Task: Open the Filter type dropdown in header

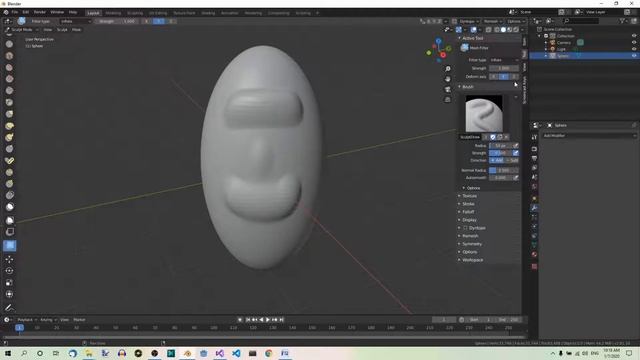Action: click(x=76, y=21)
